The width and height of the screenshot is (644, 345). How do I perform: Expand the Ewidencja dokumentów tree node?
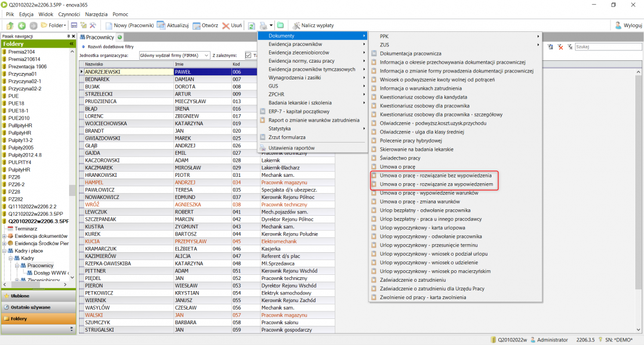[5, 236]
